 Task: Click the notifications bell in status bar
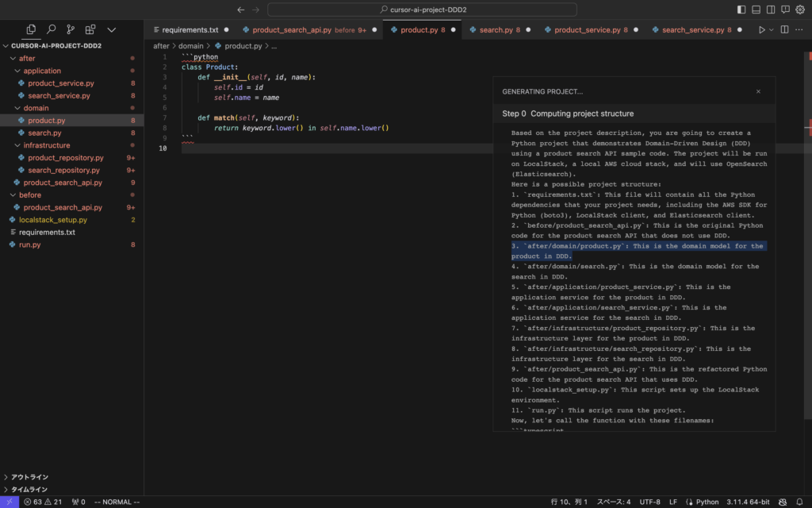[x=800, y=502]
